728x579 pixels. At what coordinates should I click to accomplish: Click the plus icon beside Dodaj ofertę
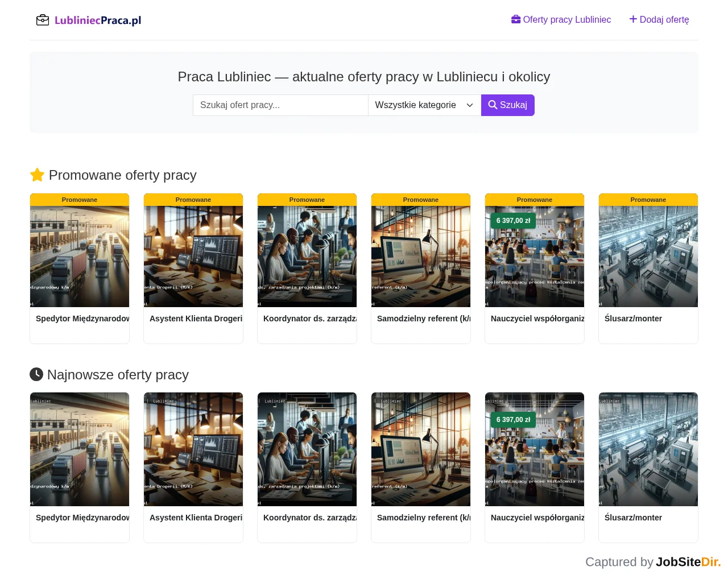click(x=633, y=19)
